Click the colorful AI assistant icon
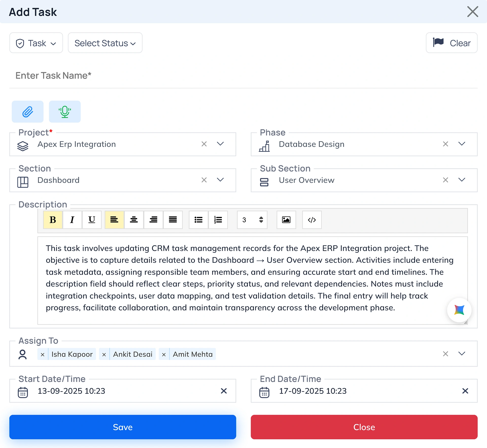This screenshot has height=448, width=487. [x=459, y=310]
